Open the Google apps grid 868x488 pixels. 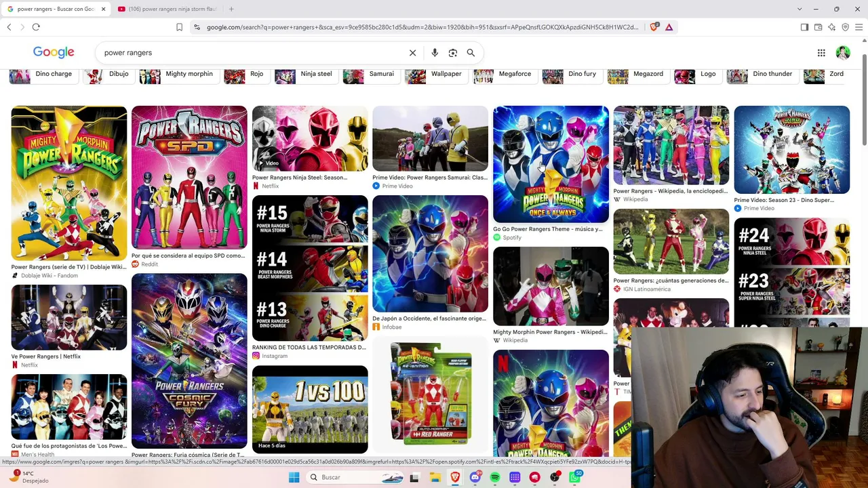821,53
